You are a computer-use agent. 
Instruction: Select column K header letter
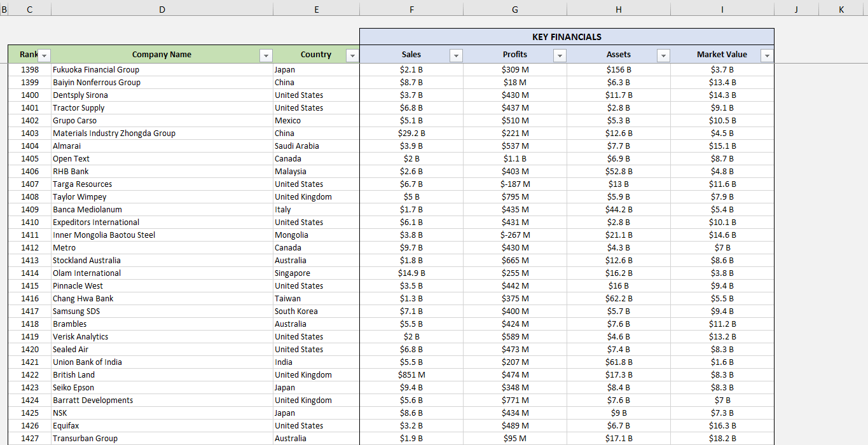click(x=841, y=9)
